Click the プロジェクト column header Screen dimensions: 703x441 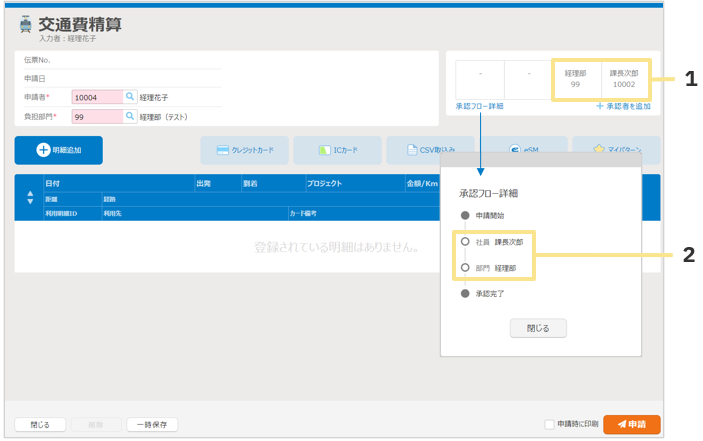326,183
